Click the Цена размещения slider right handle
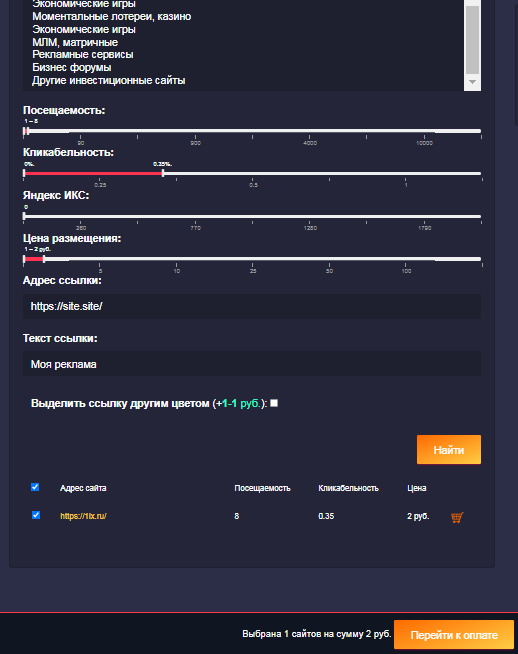Image resolution: width=518 pixels, height=654 pixels. click(x=44, y=259)
